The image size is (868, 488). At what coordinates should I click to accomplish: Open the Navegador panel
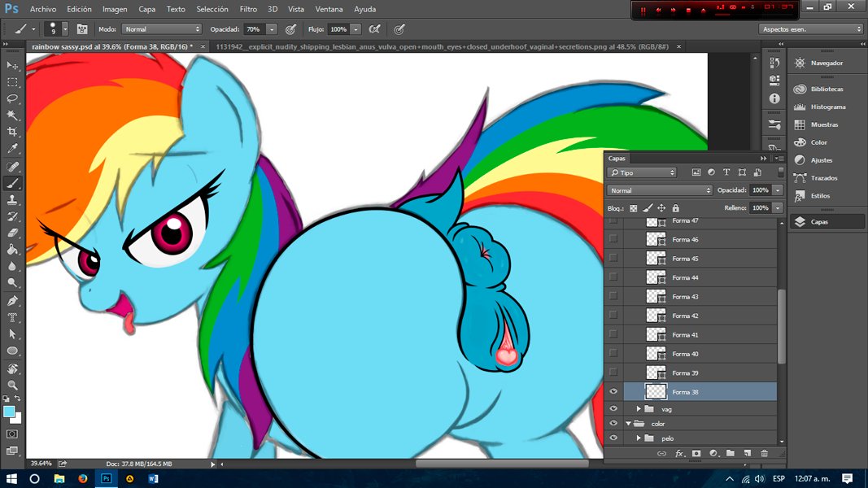[827, 63]
